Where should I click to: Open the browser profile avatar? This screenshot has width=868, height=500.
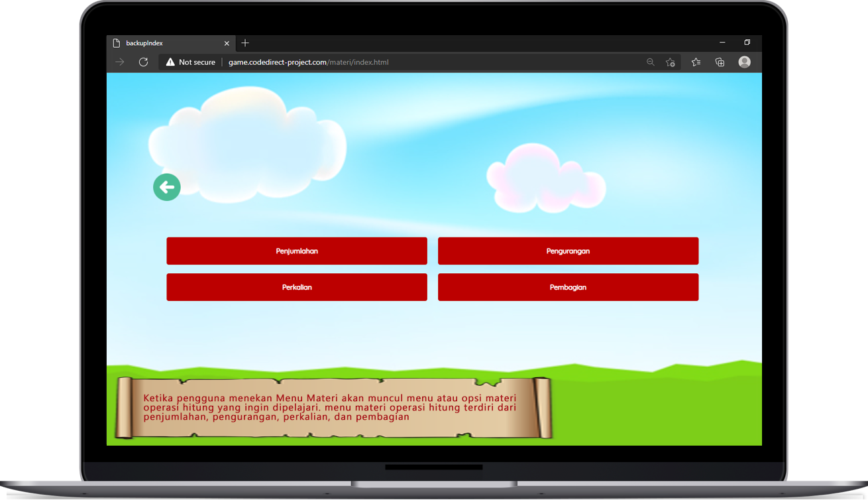[x=745, y=62]
